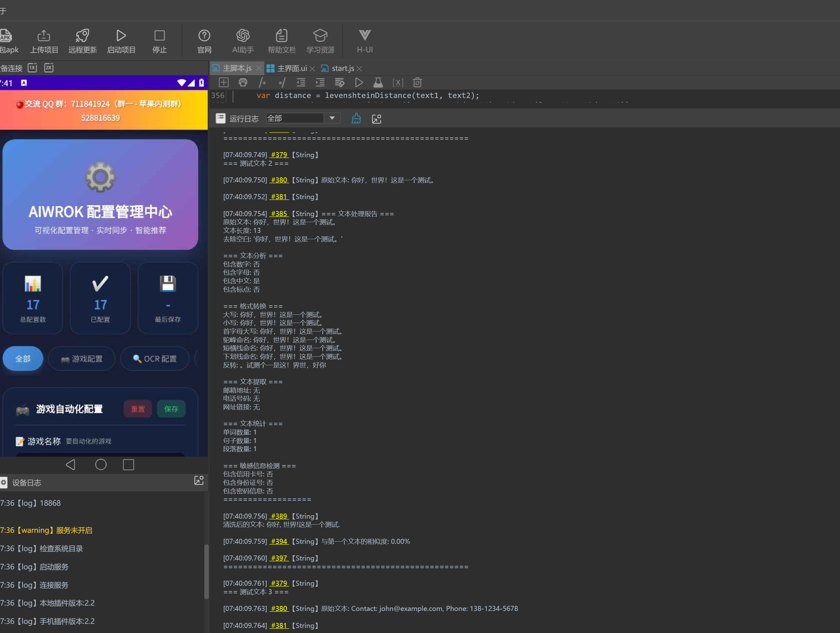Toggle the 2X device scale button
This screenshot has width=840, height=633.
(49, 67)
